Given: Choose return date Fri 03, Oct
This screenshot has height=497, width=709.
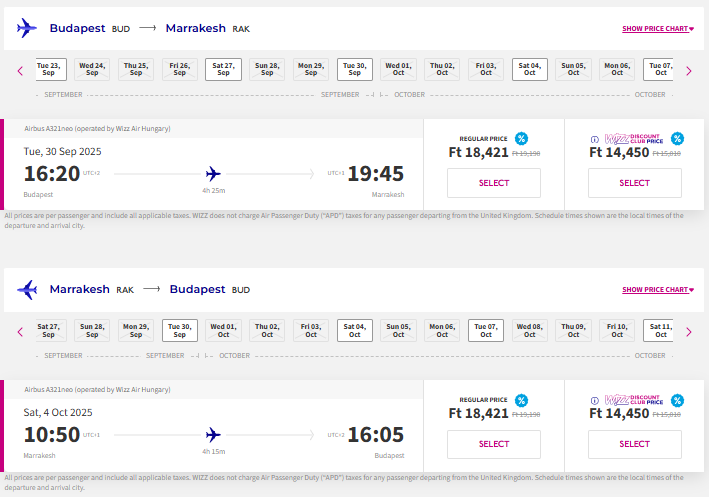Looking at the screenshot, I should point(311,331).
